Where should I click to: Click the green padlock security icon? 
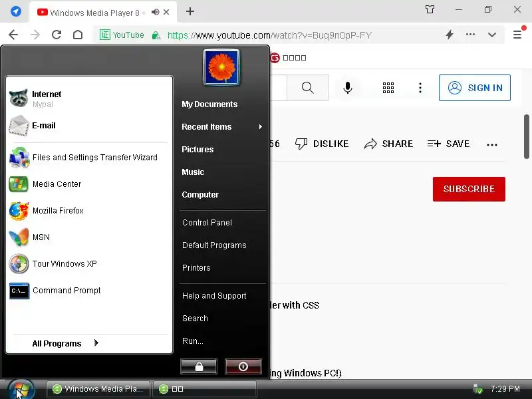(x=156, y=35)
